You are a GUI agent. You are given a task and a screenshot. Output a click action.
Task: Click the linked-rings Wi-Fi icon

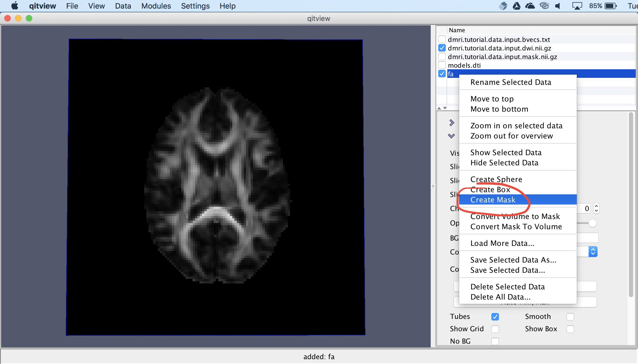pos(544,6)
